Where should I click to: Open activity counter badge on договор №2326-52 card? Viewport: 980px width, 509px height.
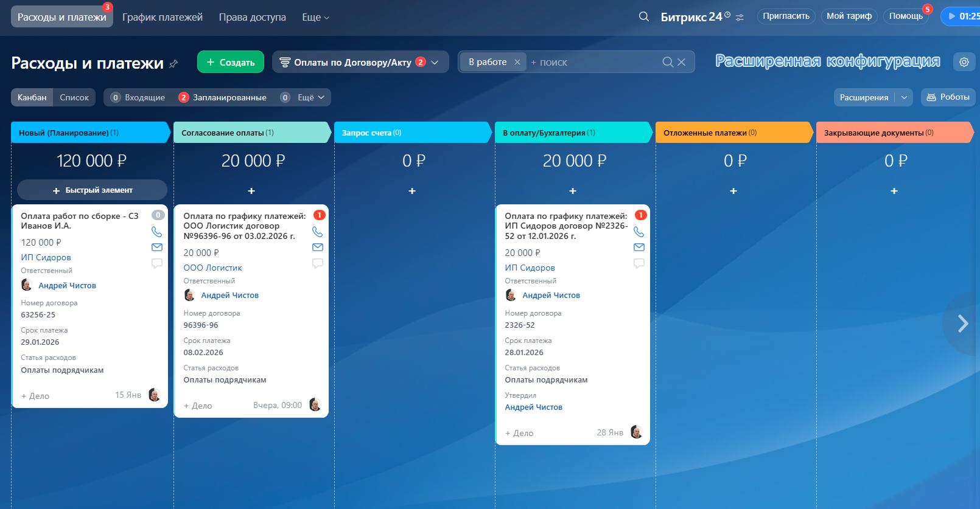coord(640,215)
